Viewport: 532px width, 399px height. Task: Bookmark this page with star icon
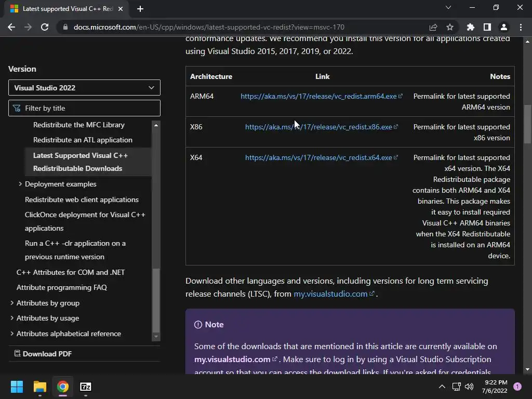tap(450, 27)
